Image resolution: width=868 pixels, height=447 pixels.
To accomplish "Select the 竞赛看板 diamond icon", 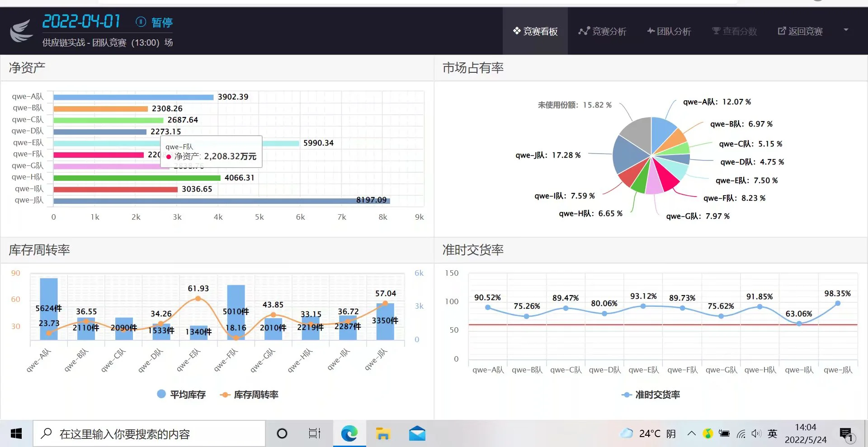I will click(516, 31).
